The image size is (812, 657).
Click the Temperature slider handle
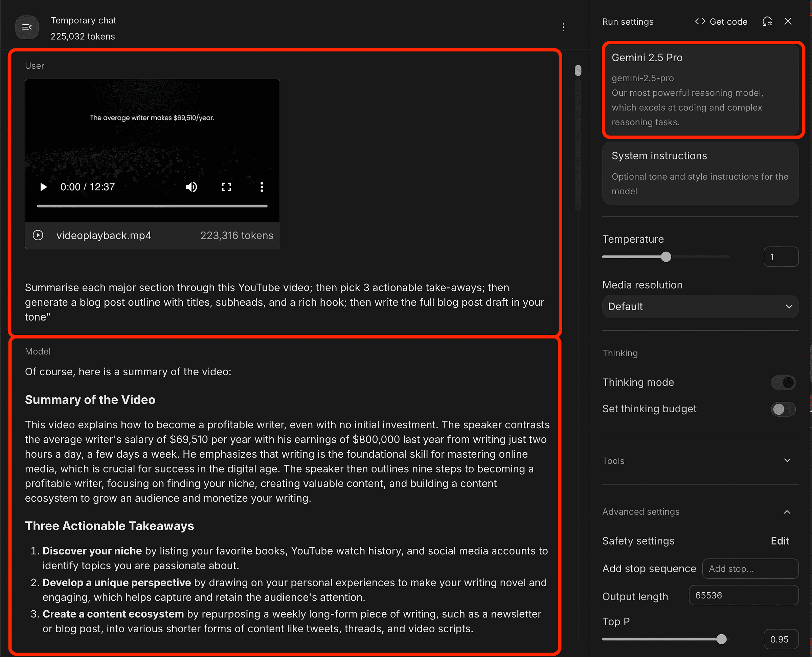[666, 257]
